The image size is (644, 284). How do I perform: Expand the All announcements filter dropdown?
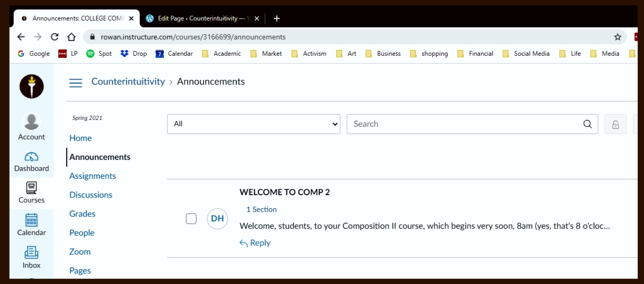pos(253,124)
